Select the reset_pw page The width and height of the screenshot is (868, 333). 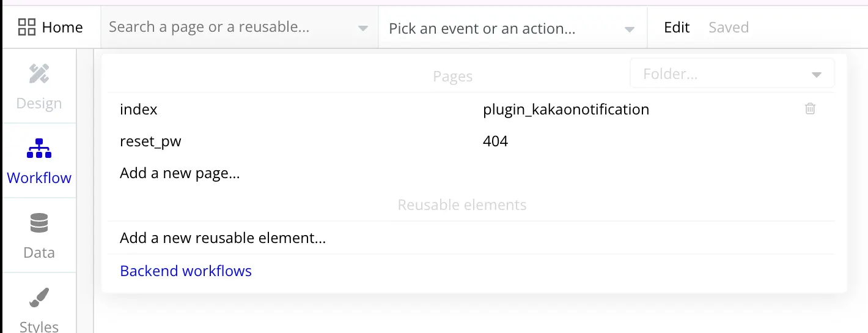pyautogui.click(x=150, y=141)
